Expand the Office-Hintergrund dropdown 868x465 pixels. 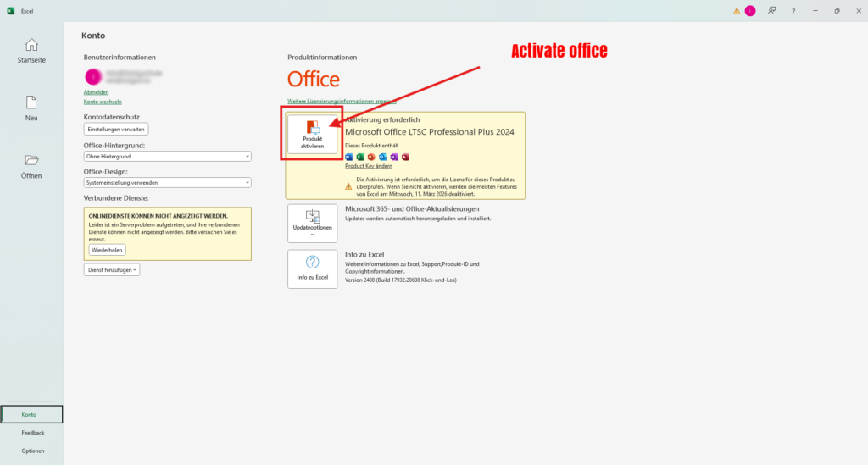pos(167,157)
